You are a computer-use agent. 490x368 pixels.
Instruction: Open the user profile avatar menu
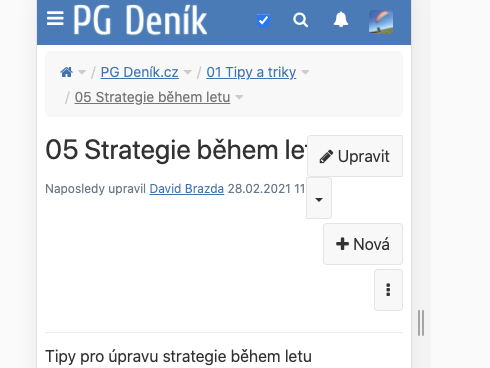click(x=381, y=22)
